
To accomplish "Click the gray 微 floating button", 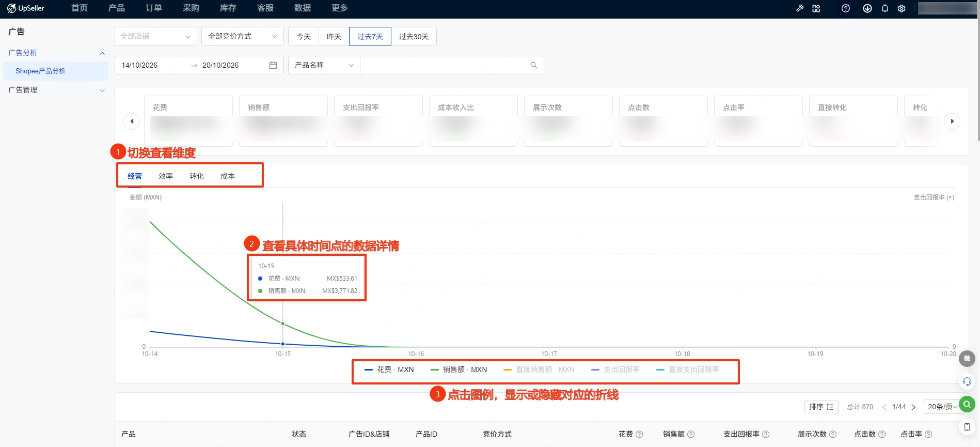I will pyautogui.click(x=967, y=359).
